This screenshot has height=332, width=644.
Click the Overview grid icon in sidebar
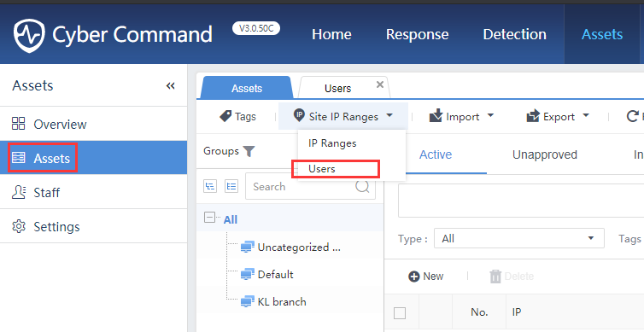[x=19, y=124]
